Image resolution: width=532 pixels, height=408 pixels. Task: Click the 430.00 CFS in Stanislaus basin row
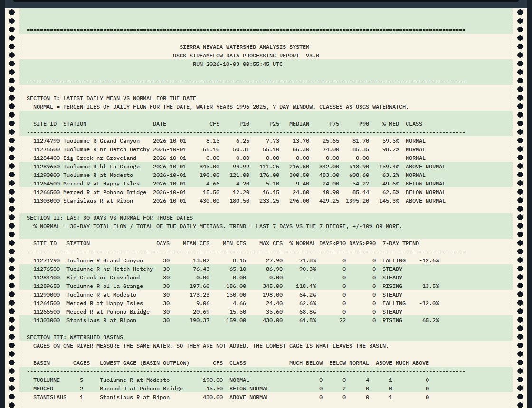pyautogui.click(x=213, y=397)
